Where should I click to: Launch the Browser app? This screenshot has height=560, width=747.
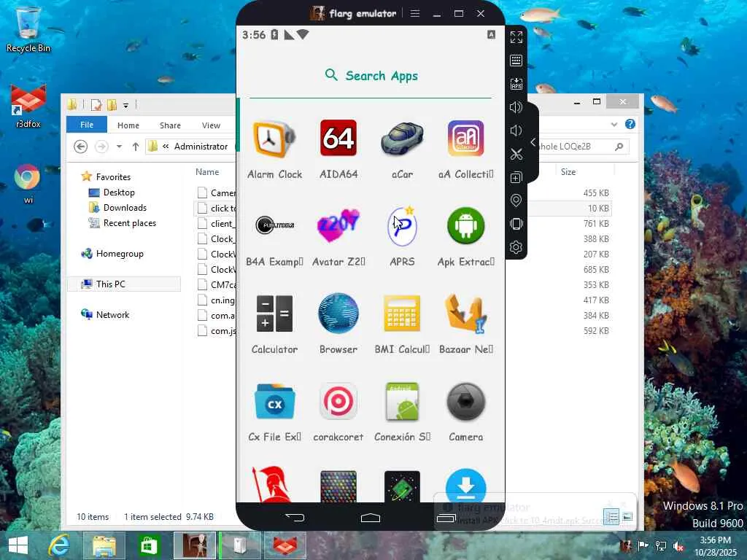(x=338, y=314)
